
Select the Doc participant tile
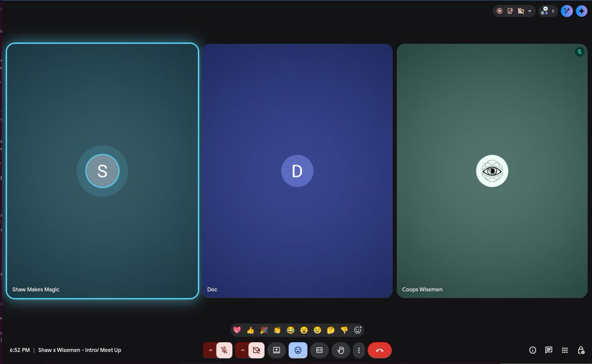(297, 171)
